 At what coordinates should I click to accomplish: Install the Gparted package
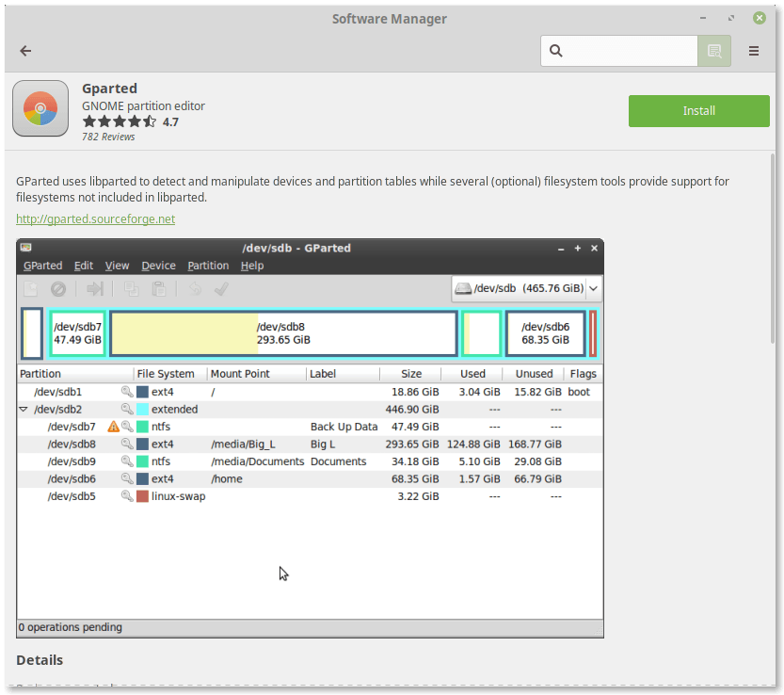(x=698, y=110)
